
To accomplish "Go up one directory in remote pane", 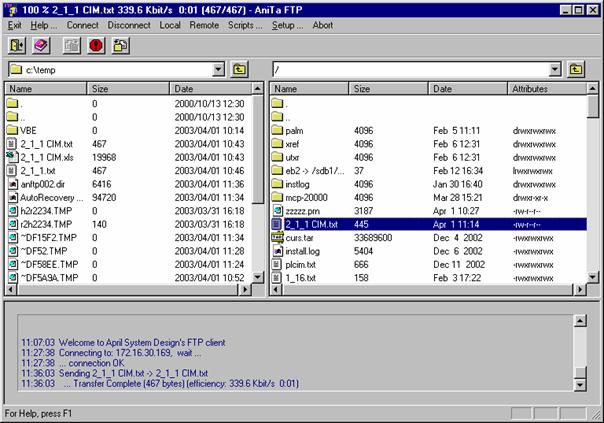I will pos(576,69).
